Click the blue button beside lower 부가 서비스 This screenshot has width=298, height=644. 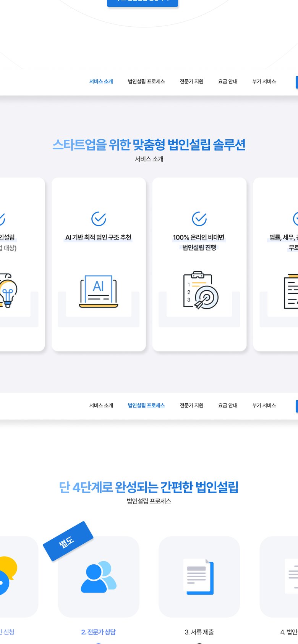pyautogui.click(x=296, y=406)
